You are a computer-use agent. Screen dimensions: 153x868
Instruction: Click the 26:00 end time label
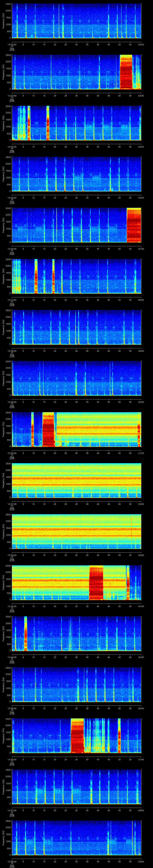pyautogui.click(x=141, y=198)
